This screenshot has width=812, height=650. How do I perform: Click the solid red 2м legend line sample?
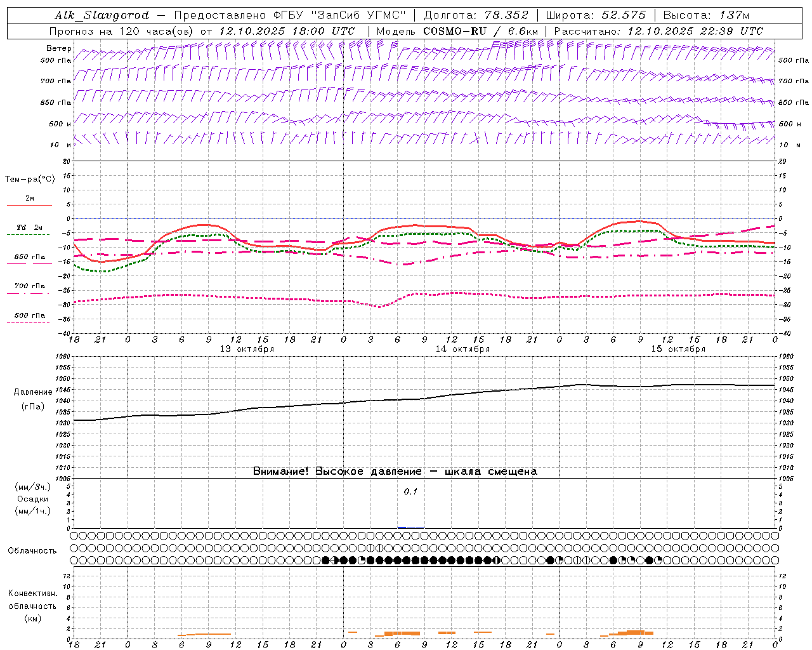[x=29, y=205]
